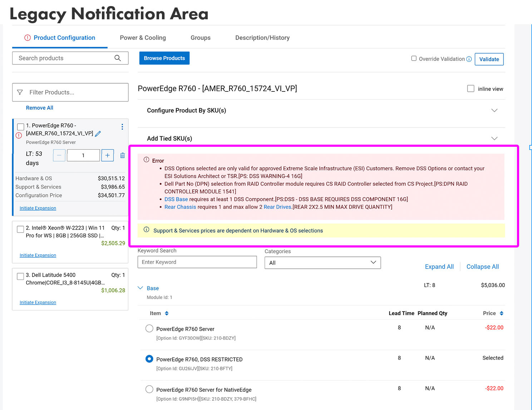Image resolution: width=532 pixels, height=410 pixels.
Task: Check the Dell Latitude 5400 product checkbox
Action: 21,276
